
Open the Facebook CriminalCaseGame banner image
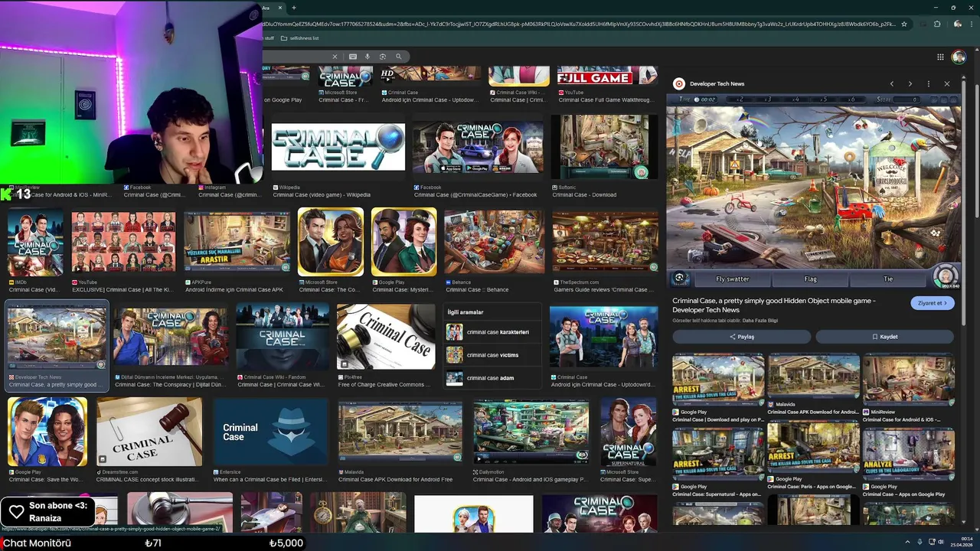tap(478, 147)
